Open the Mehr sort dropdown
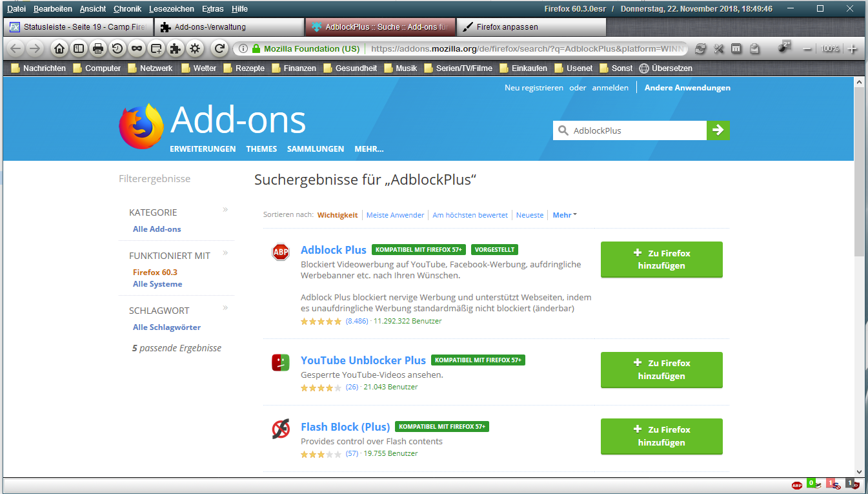Viewport: 868px width, 494px height. pyautogui.click(x=565, y=215)
